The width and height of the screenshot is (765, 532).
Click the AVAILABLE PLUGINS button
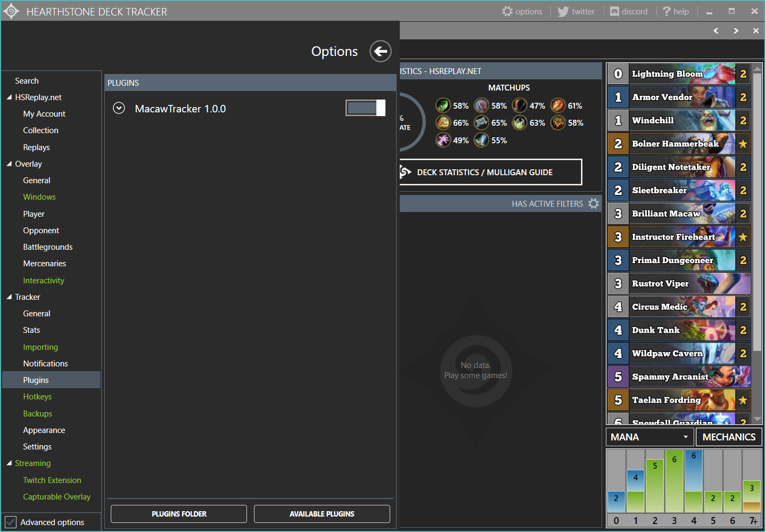pos(322,514)
